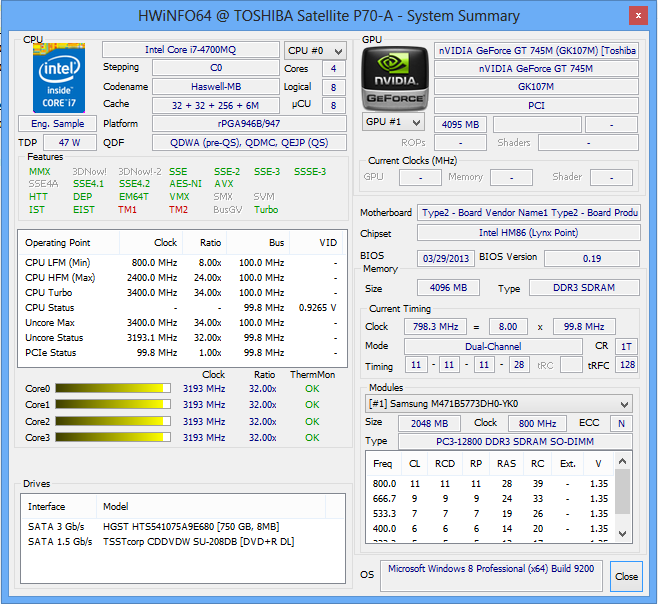Click the GK107M GPU codename field
Screen dimensions: 658x604
tap(536, 87)
